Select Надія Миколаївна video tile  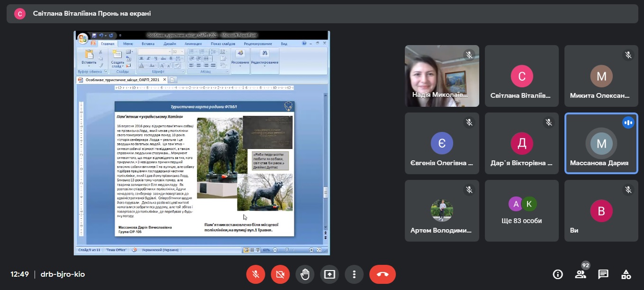[442, 76]
